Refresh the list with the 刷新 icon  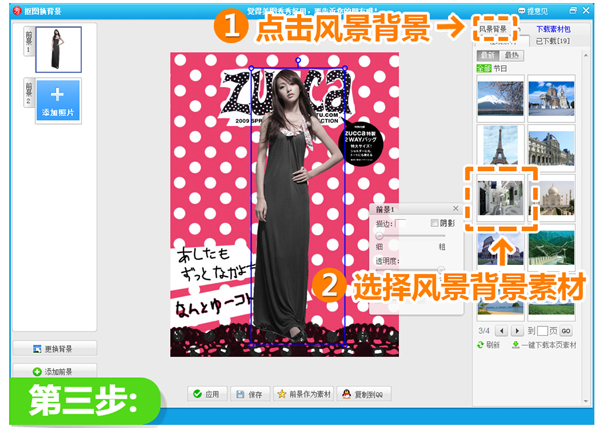click(480, 345)
